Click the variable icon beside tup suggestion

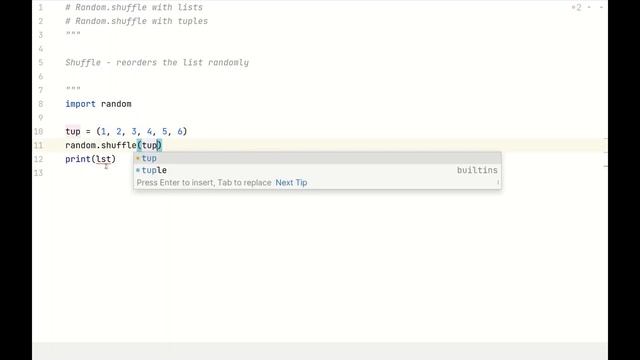138,158
